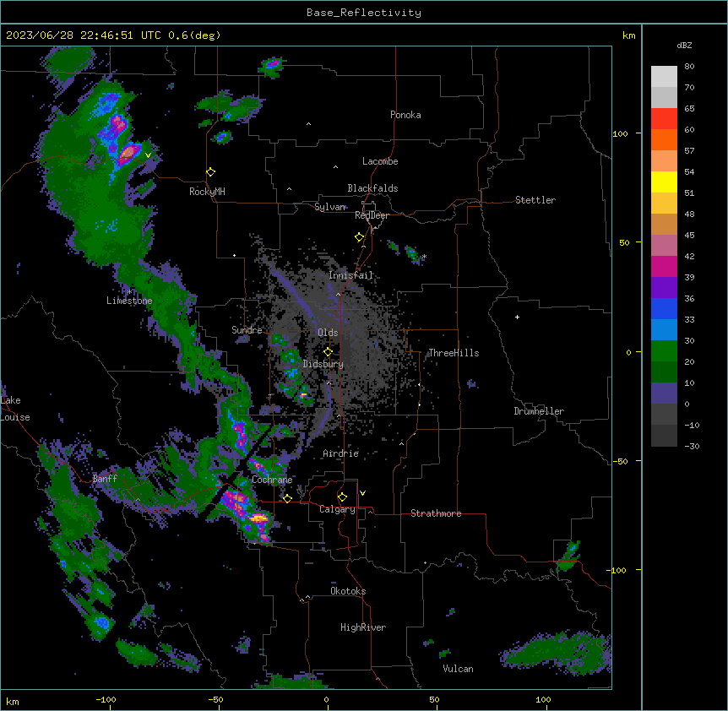Viewport: 728px width, 711px height.
Task: Click the Calgary city label
Action: point(337,509)
